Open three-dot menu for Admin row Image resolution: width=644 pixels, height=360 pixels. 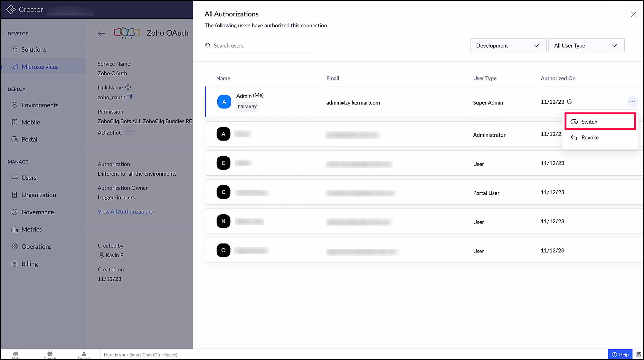click(x=632, y=102)
